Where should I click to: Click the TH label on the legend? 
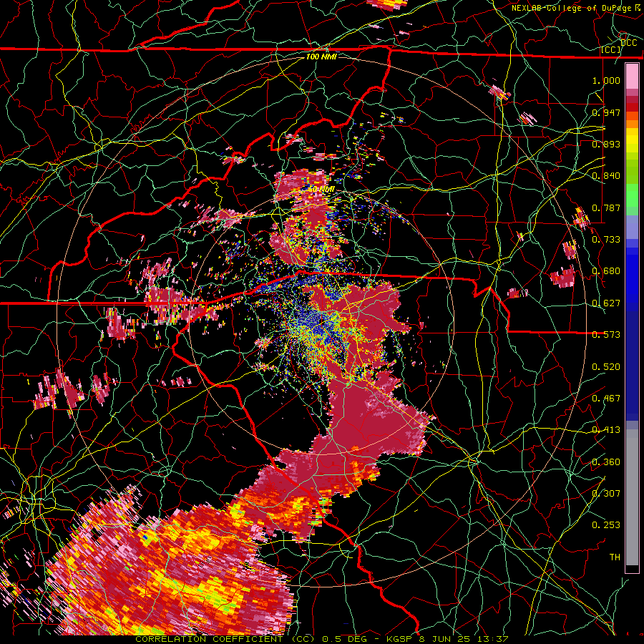click(x=615, y=557)
